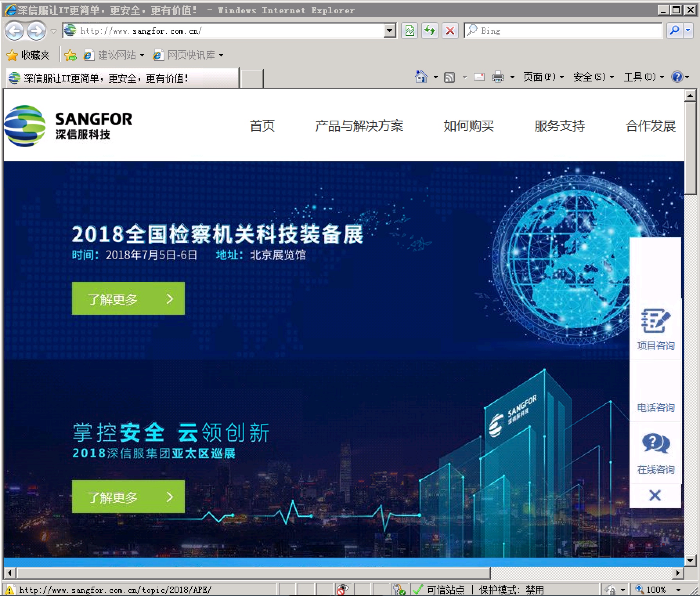Open the 安全(S) safety menu
Image resolution: width=700 pixels, height=596 pixels.
594,77
